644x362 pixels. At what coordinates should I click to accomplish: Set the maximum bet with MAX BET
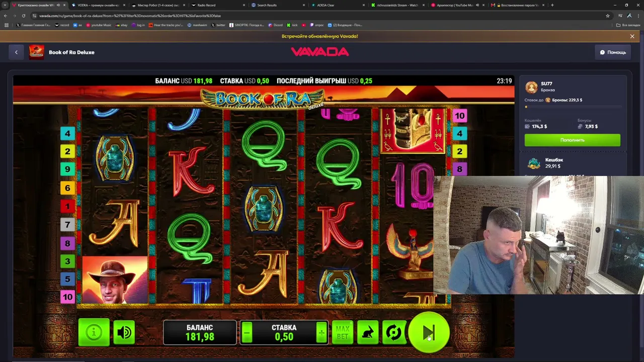[x=343, y=333]
